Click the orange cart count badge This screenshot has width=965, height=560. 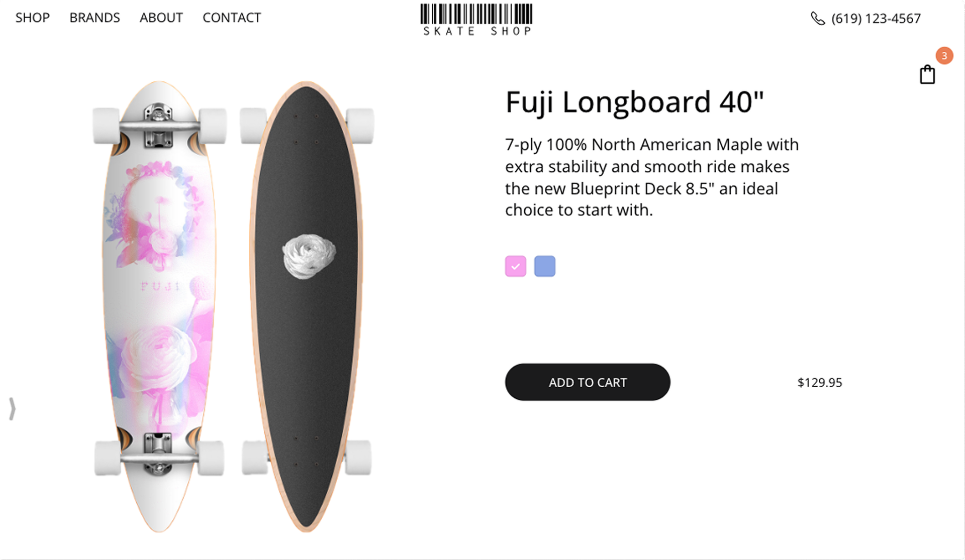[944, 56]
